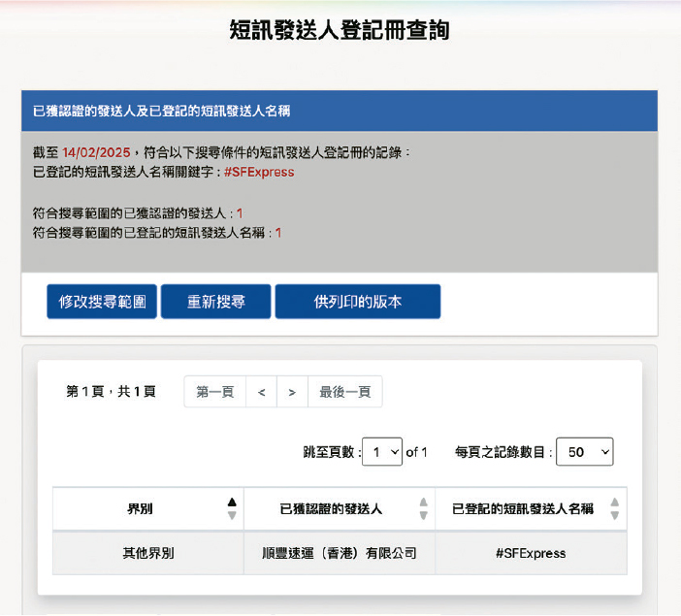Image resolution: width=681 pixels, height=616 pixels.
Task: Open the 供列印的版本 printable version
Action: coord(358,302)
